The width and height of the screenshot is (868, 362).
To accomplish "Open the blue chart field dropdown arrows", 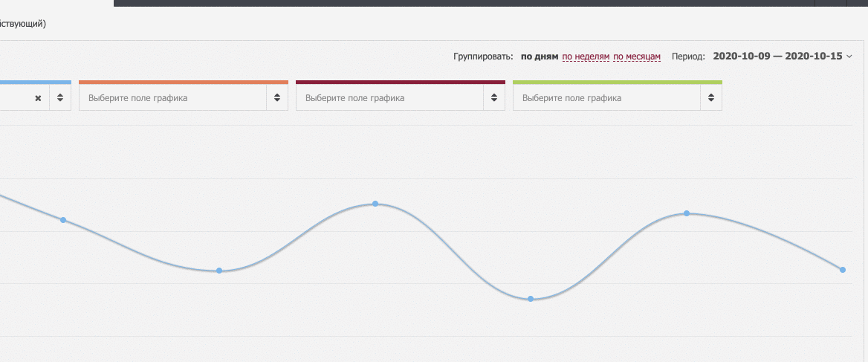I will [59, 98].
